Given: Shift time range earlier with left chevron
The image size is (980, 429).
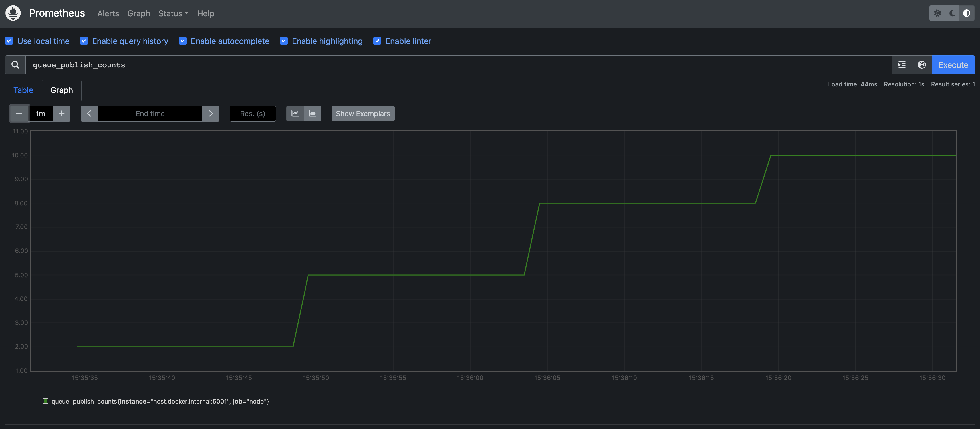Looking at the screenshot, I should point(89,113).
